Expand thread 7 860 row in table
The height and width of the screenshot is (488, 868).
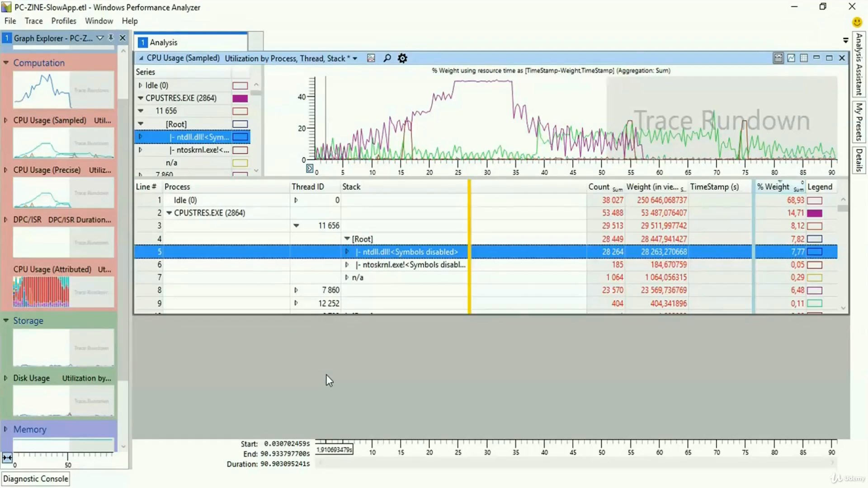[x=296, y=290]
